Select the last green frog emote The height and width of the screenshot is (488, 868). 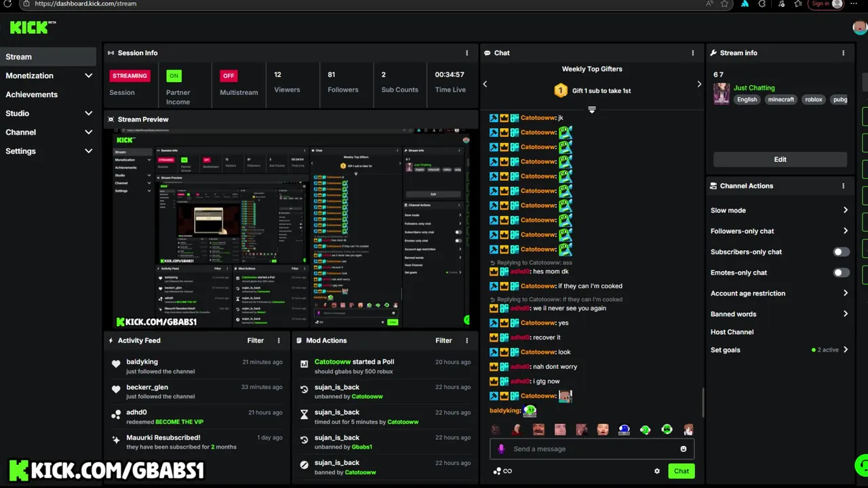point(667,430)
